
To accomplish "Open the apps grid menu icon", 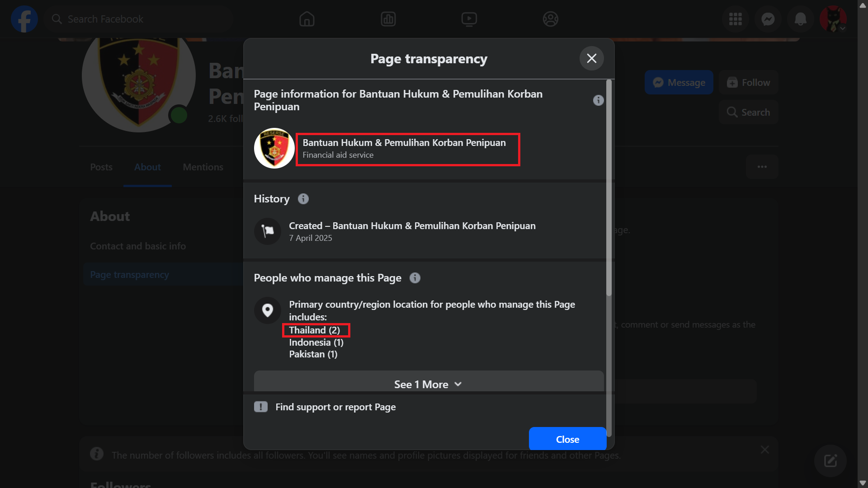I will pos(736,19).
